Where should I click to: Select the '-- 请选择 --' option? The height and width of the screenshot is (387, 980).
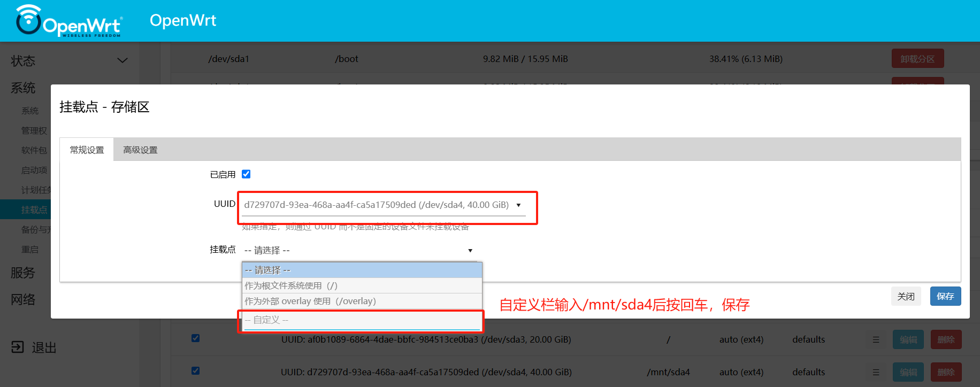coord(362,270)
